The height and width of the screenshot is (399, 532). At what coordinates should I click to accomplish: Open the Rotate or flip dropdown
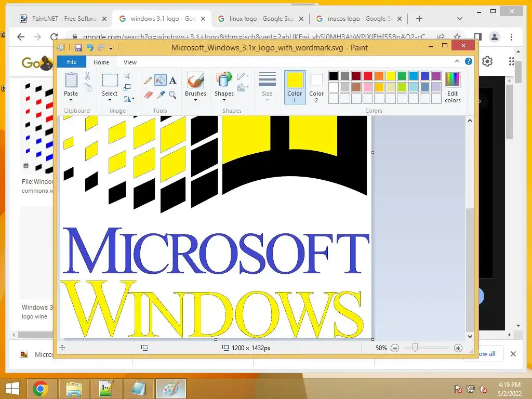pyautogui.click(x=129, y=98)
